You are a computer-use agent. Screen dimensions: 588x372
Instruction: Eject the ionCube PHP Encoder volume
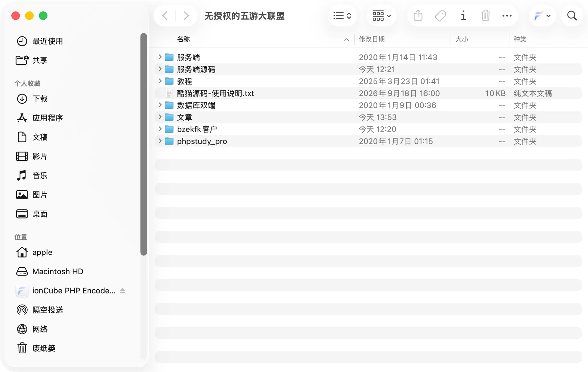(123, 291)
